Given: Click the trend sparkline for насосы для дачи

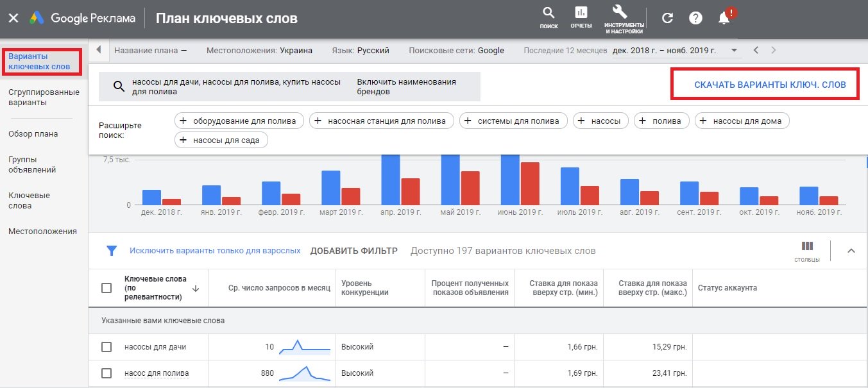Looking at the screenshot, I should (x=305, y=347).
